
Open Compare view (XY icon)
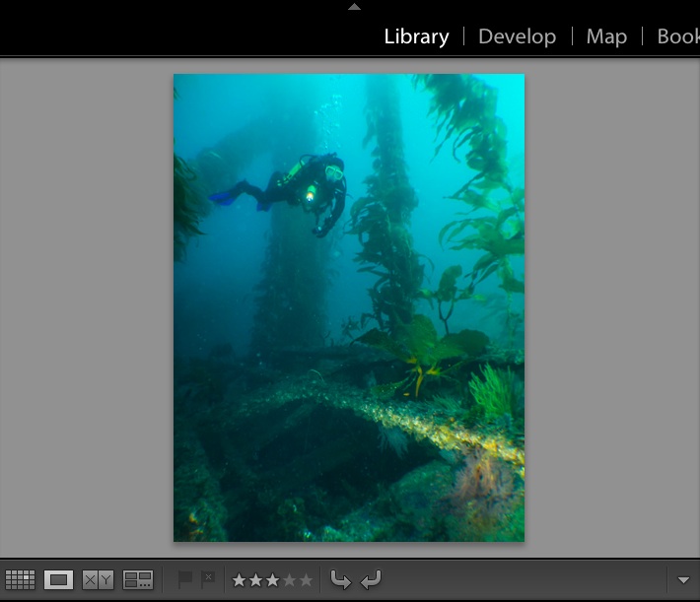click(98, 580)
